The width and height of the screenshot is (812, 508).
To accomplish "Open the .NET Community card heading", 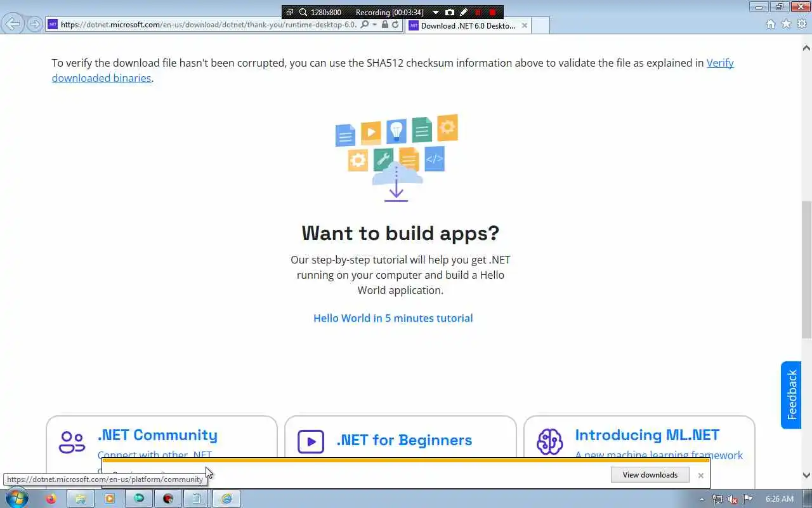I will [x=157, y=435].
